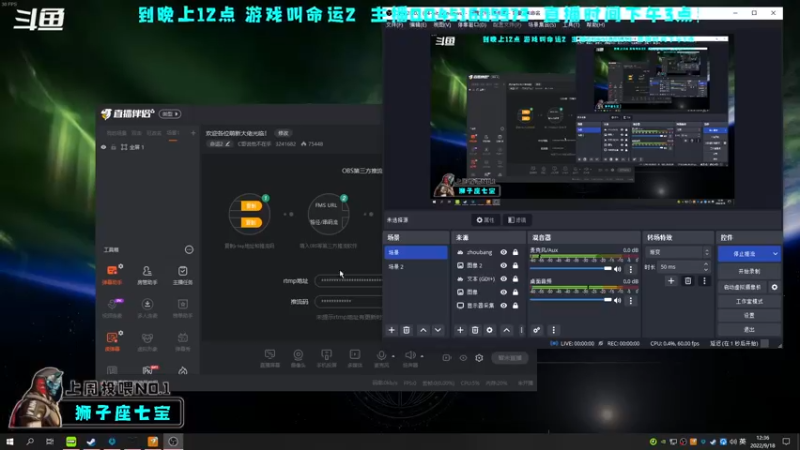Toggle visibility of 显示器采集 source
Image resolution: width=800 pixels, height=450 pixels.
point(504,305)
